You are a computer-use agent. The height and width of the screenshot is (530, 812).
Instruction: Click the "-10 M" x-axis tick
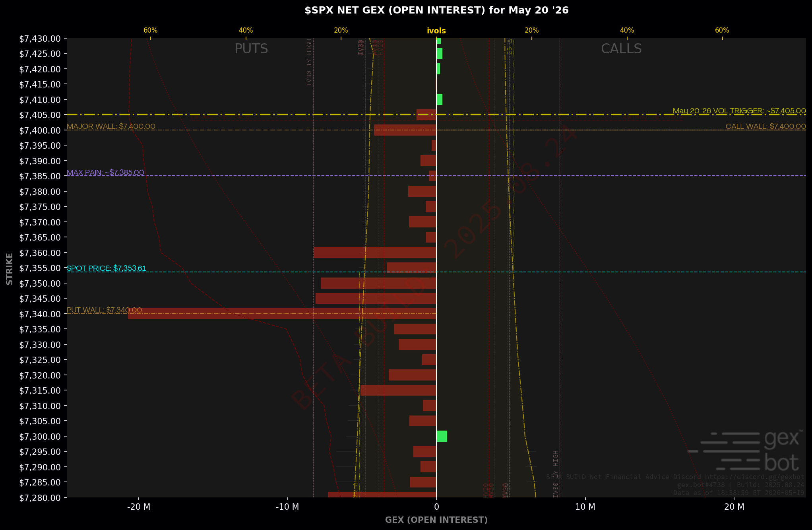click(x=287, y=507)
